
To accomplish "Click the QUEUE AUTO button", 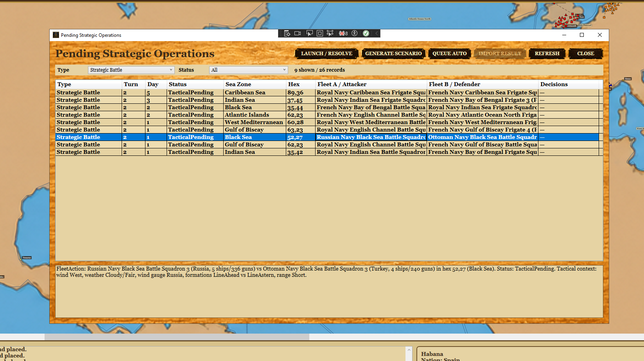I will click(x=450, y=54).
